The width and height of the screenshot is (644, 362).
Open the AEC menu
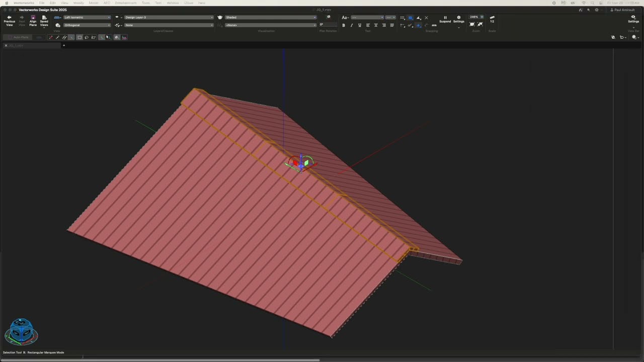[107, 3]
